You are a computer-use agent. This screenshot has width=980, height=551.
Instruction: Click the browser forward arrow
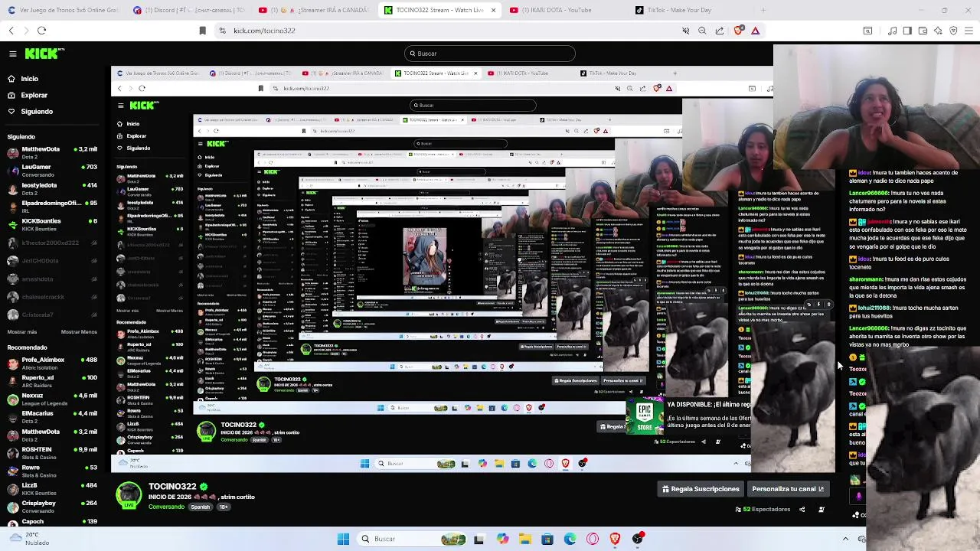[26, 31]
